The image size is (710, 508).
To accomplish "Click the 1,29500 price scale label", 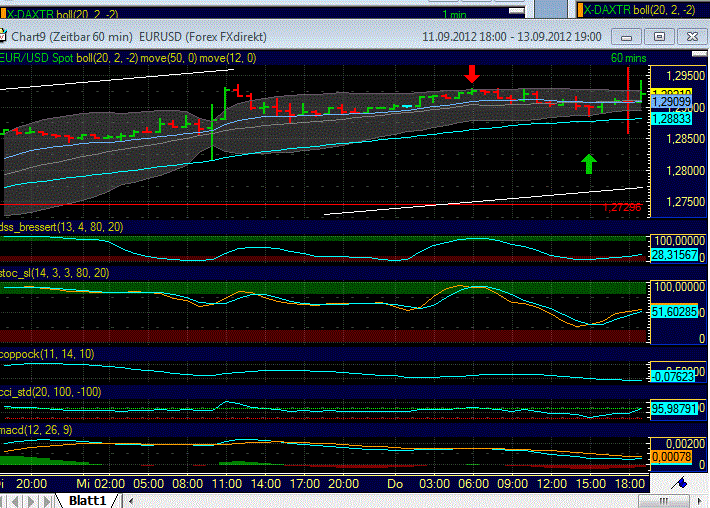I will point(686,76).
